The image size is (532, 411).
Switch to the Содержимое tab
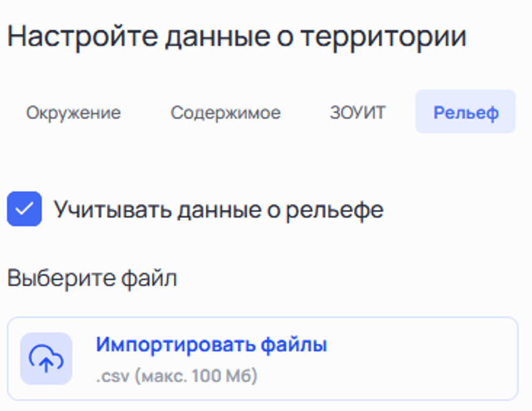point(226,113)
